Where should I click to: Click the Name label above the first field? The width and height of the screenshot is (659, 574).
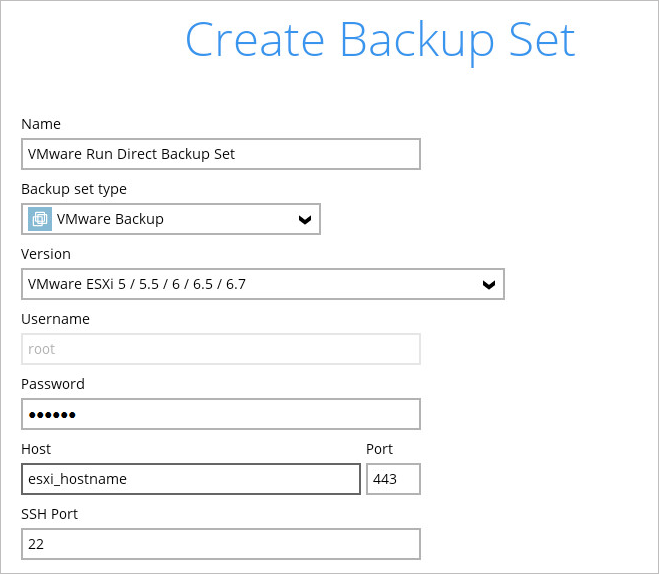click(41, 124)
